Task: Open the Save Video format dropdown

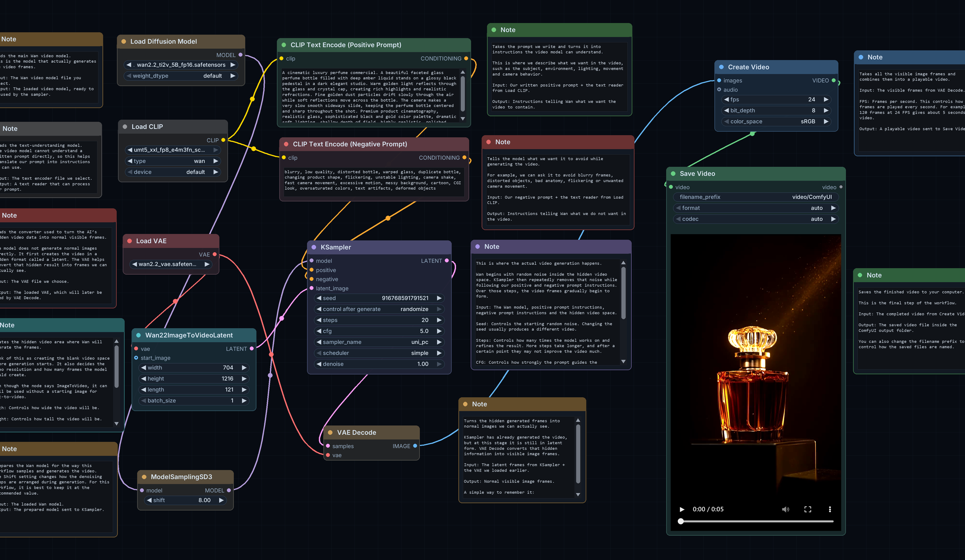Action: [756, 208]
